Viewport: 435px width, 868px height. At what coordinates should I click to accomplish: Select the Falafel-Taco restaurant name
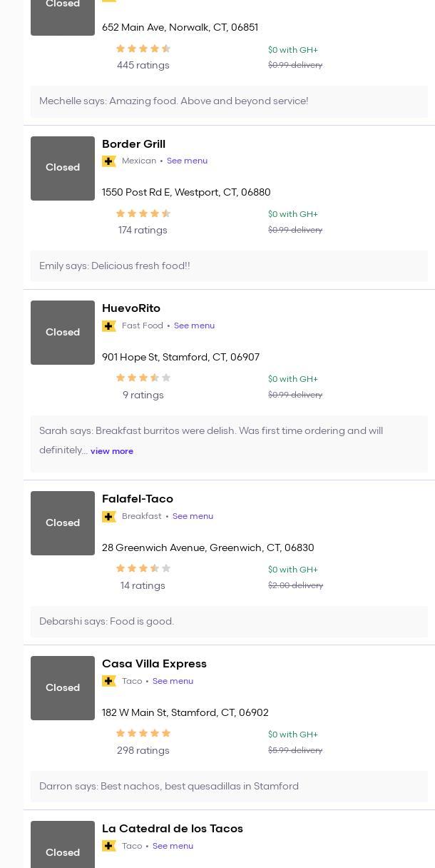point(138,499)
